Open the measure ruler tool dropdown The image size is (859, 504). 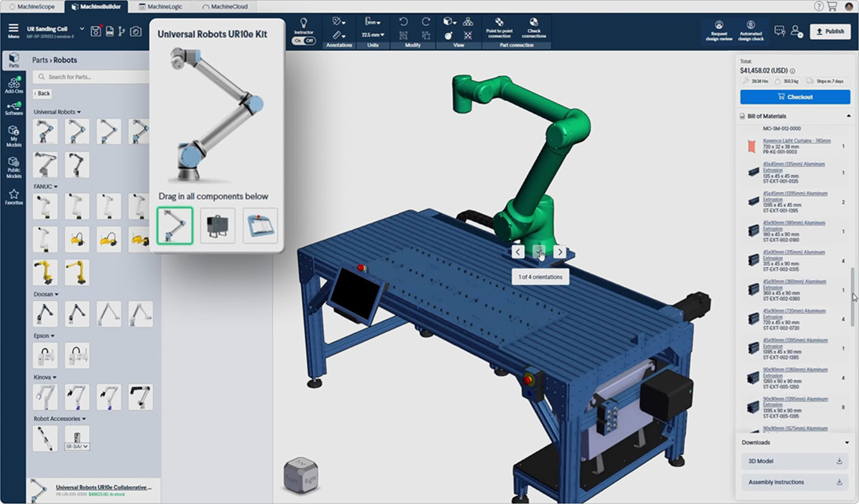338,35
